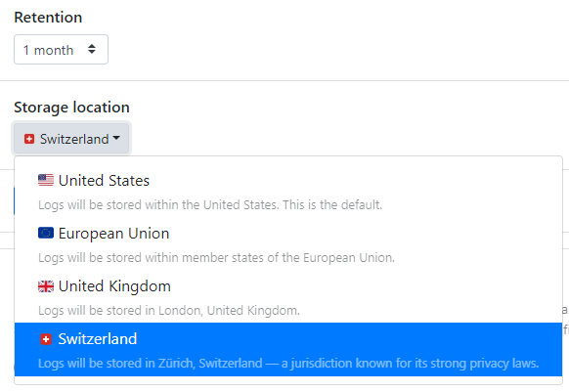Click the European Union flag icon
Screen dimensions: 569x392
(x=46, y=233)
